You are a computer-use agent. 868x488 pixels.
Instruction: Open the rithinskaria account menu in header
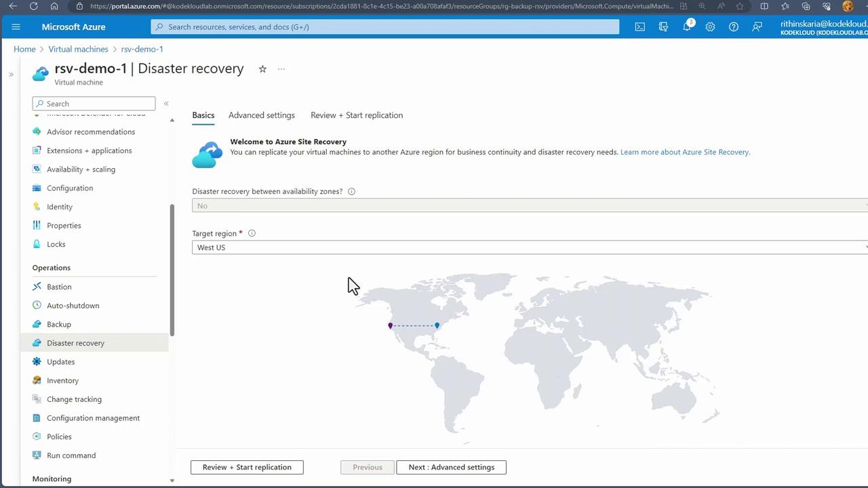[824, 27]
